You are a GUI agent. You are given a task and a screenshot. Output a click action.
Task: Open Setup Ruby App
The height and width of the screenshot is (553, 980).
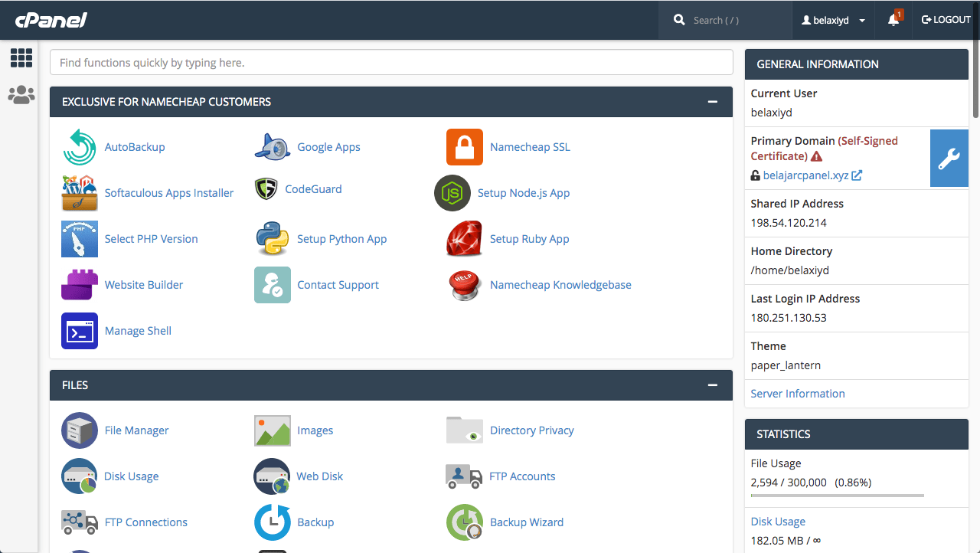point(529,239)
